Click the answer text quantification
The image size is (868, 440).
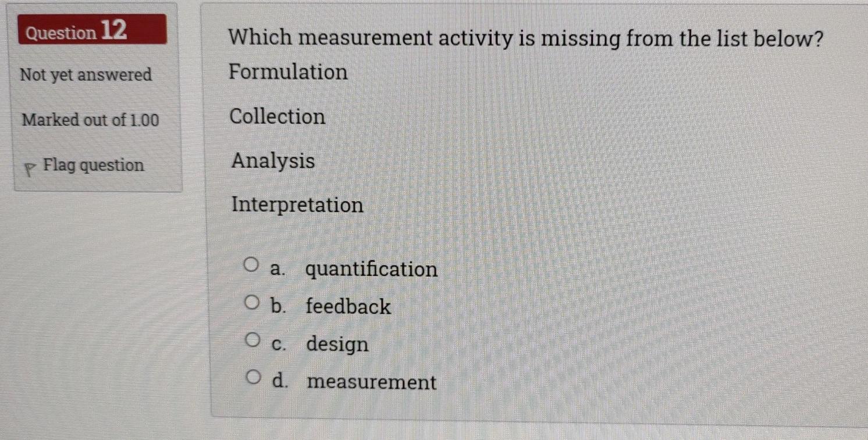pos(372,269)
